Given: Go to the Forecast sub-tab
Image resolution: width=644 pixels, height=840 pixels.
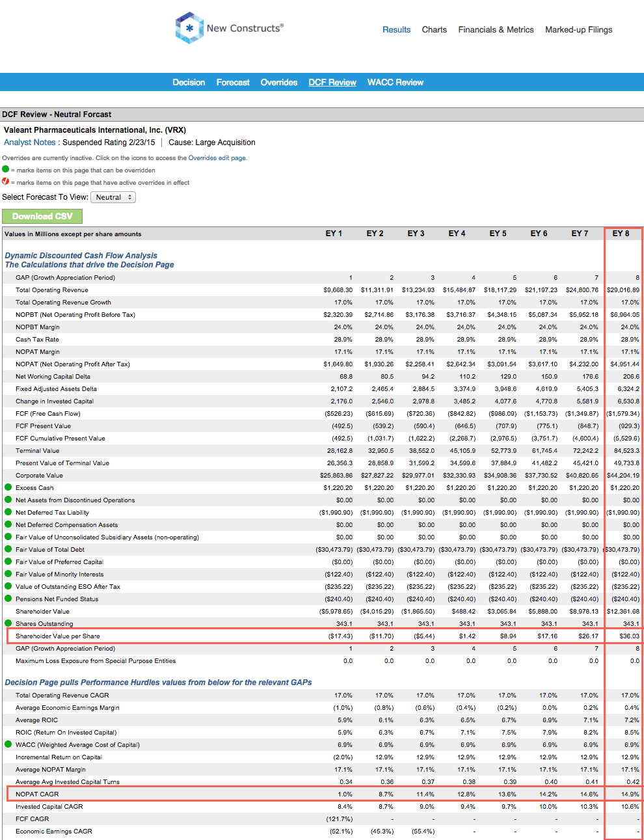Looking at the screenshot, I should click(233, 83).
